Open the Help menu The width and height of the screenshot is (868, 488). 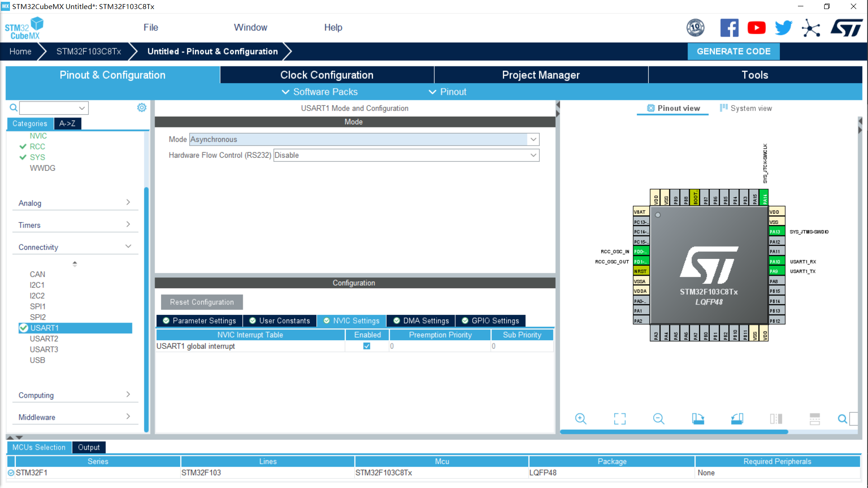pyautogui.click(x=333, y=28)
